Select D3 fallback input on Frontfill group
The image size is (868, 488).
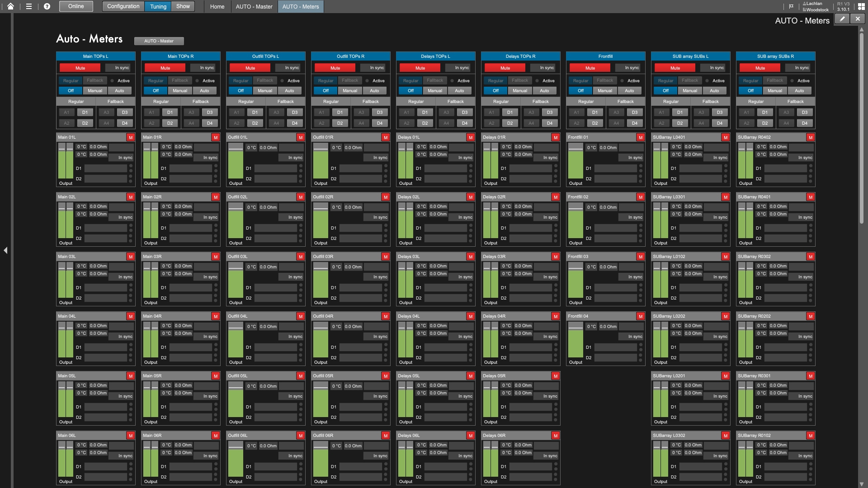click(634, 113)
